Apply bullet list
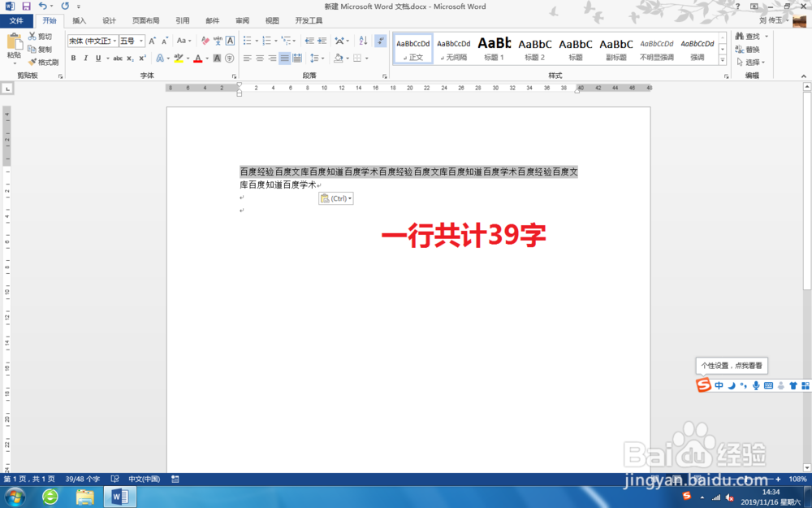812x508 pixels. (248, 41)
